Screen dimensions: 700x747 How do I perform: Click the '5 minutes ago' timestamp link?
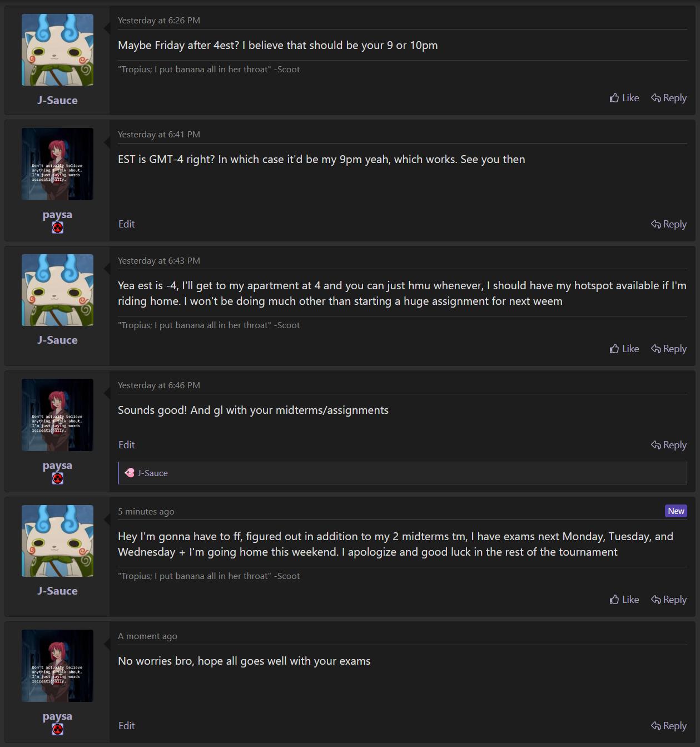[x=146, y=512]
